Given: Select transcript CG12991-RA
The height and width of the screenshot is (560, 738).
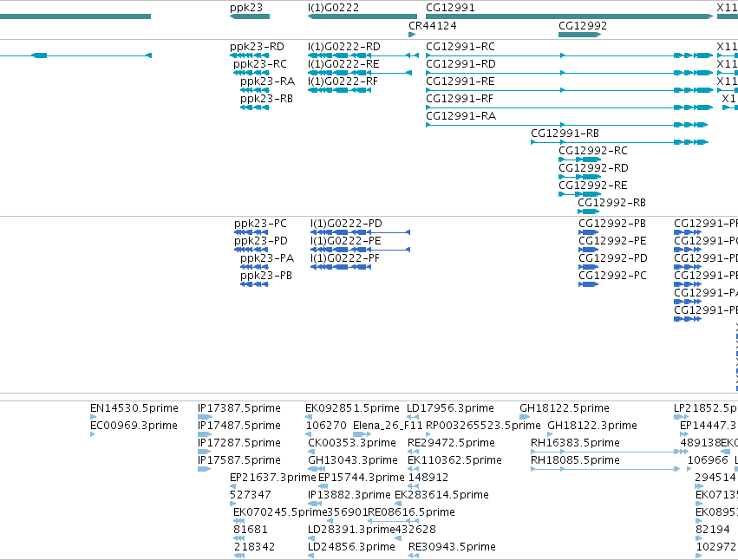Looking at the screenshot, I should 566,125.
